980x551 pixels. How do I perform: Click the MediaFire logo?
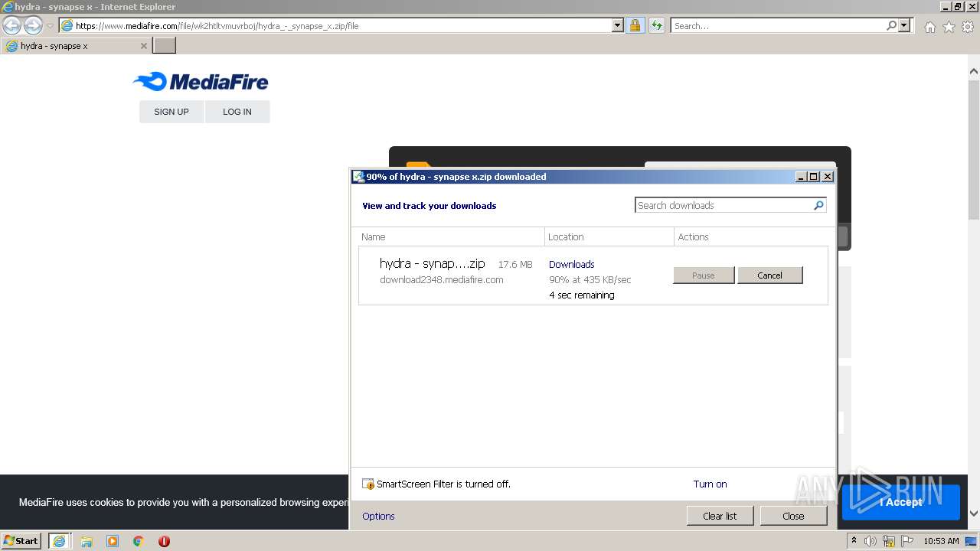point(200,81)
